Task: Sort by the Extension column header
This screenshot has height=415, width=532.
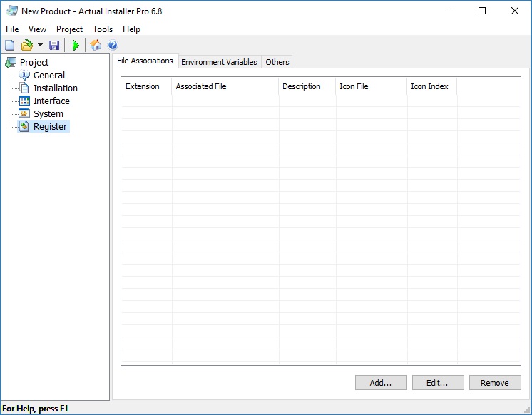Action: (147, 86)
